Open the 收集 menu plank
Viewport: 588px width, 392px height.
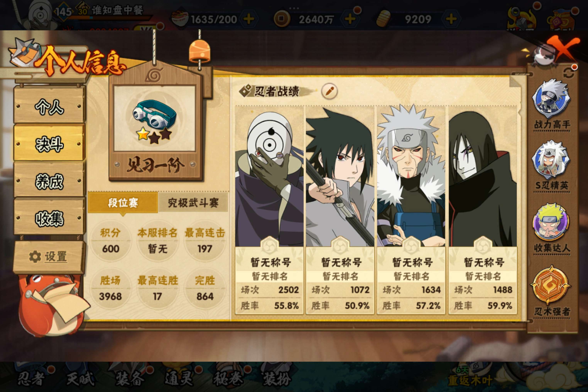point(50,218)
